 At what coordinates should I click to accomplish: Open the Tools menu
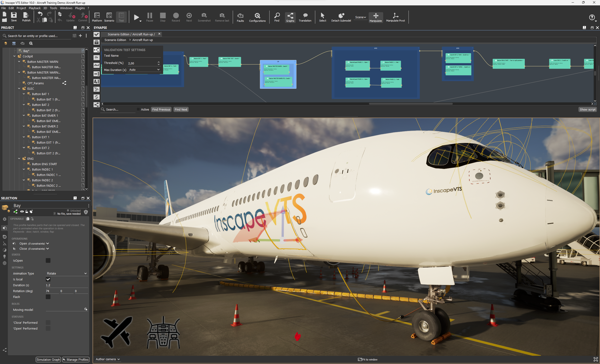click(53, 8)
